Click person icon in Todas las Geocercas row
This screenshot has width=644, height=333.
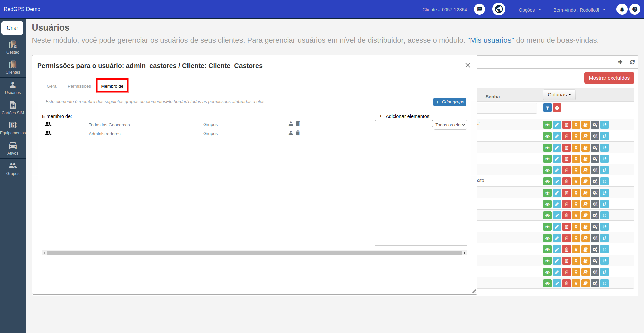[291, 124]
